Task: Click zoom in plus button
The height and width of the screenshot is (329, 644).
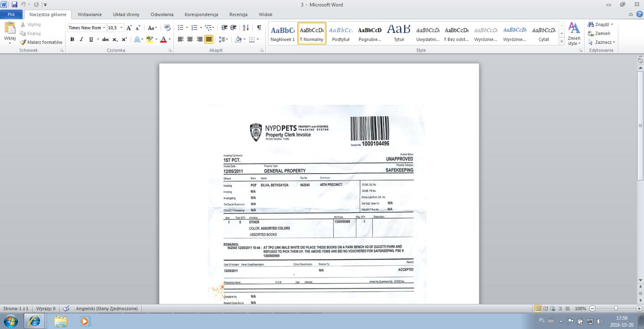Action: 639,308
